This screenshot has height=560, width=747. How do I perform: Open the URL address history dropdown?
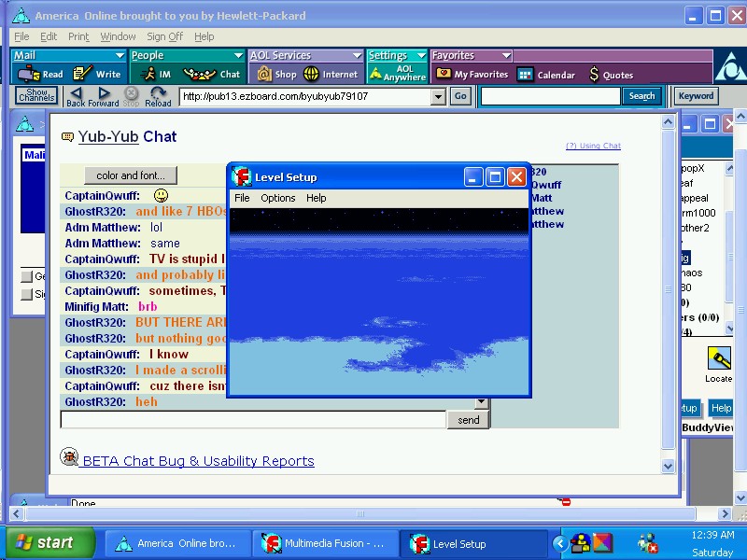coord(438,97)
